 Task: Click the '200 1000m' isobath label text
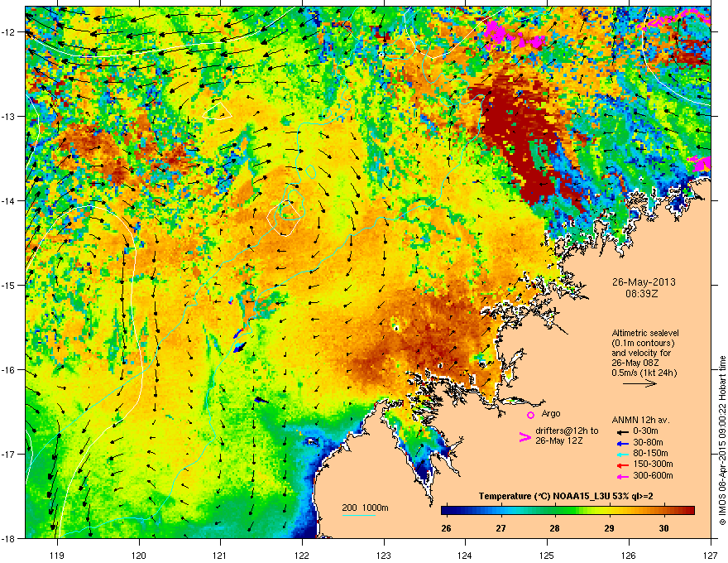coord(365,508)
